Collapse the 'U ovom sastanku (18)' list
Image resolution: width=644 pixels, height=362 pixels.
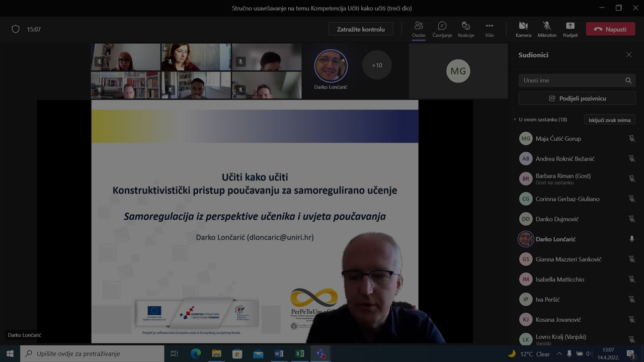[515, 120]
